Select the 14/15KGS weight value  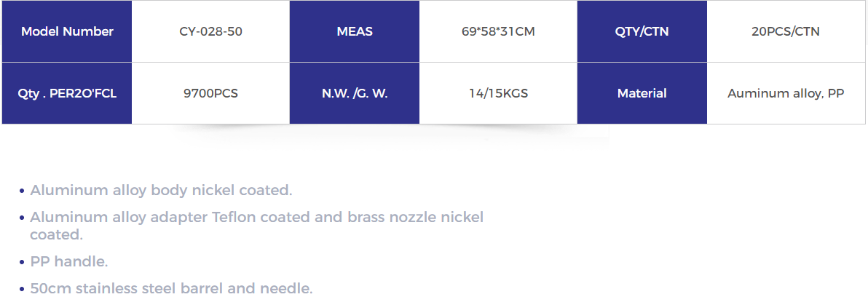(498, 93)
